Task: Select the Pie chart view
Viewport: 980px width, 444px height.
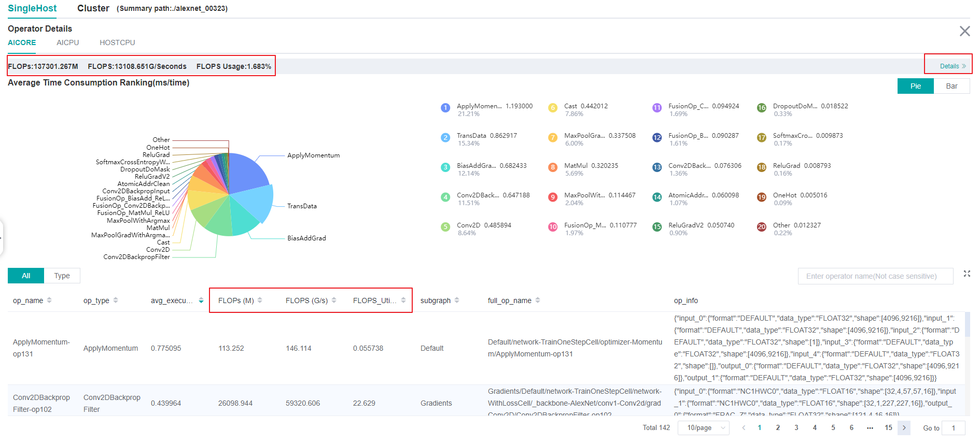Action: (916, 86)
